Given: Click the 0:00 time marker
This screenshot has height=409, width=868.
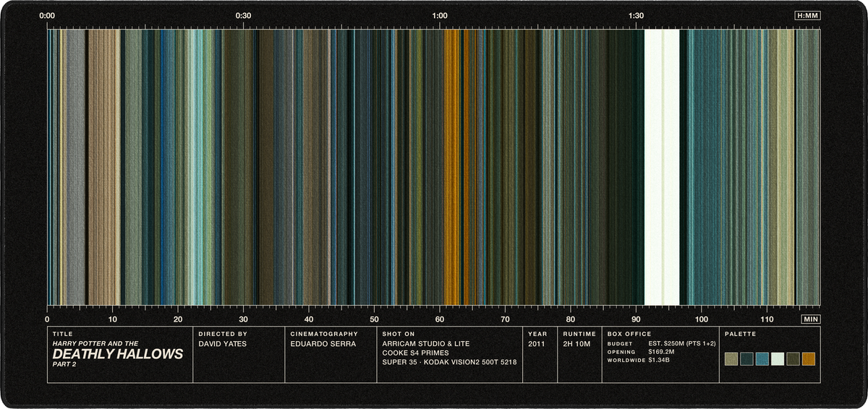Looking at the screenshot, I should (47, 15).
